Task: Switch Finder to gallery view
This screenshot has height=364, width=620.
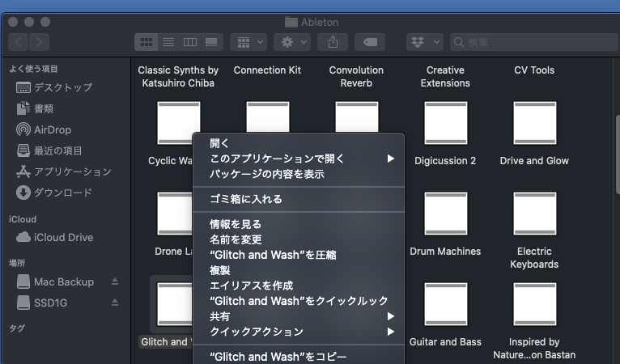Action: coord(211,42)
